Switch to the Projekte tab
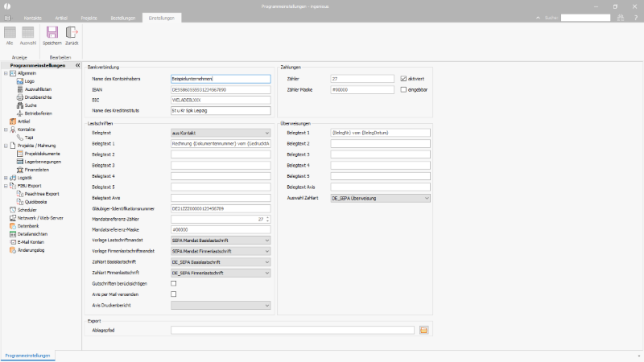Image resolution: width=644 pixels, height=362 pixels. coord(89,18)
